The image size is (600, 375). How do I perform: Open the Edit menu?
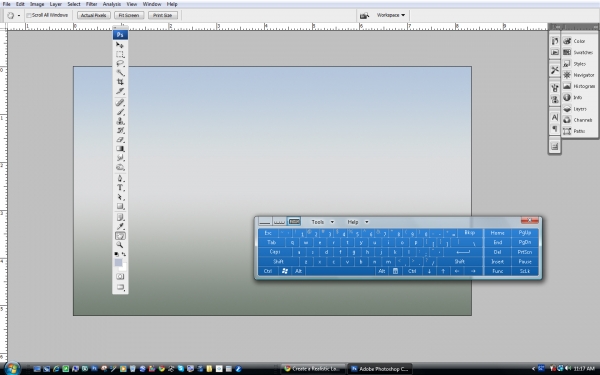pyautogui.click(x=20, y=4)
